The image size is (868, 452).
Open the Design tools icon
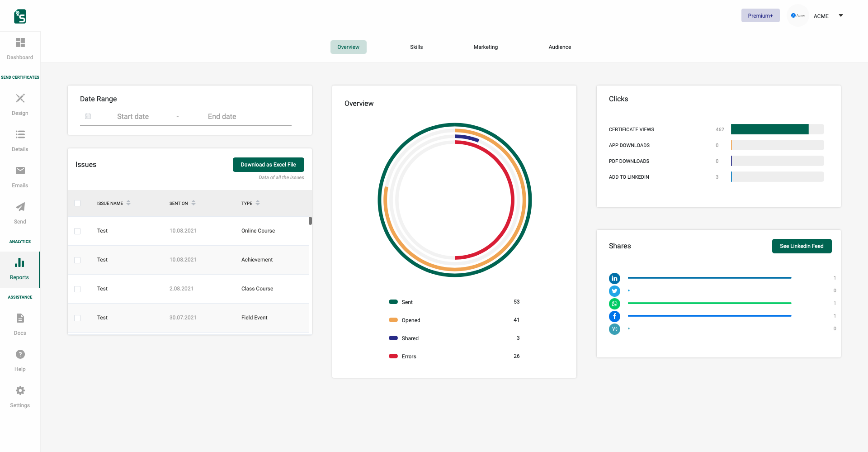pos(20,99)
